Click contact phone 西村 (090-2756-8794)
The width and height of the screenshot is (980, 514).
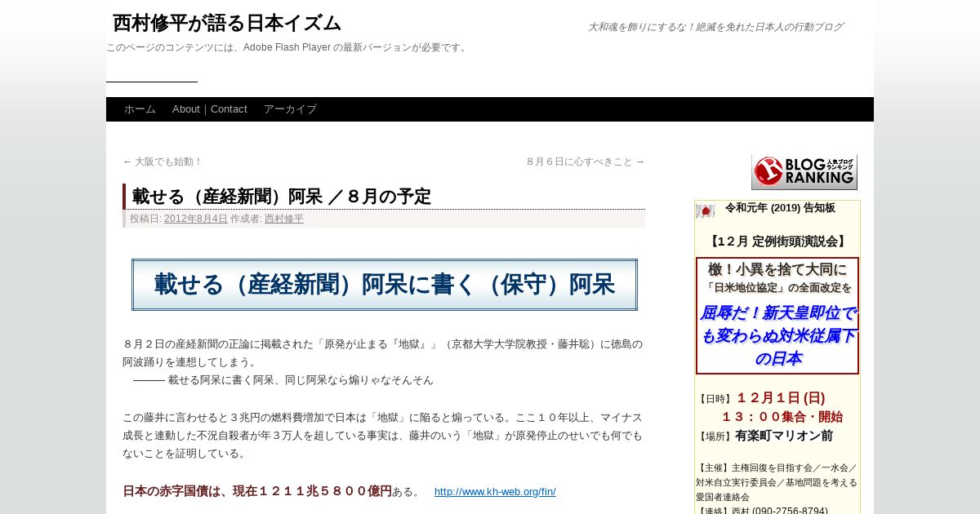click(780, 511)
